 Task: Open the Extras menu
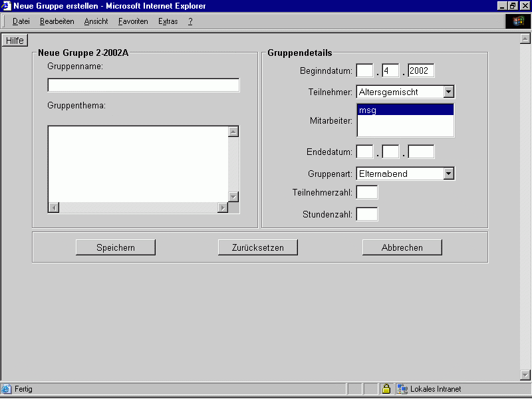pyautogui.click(x=168, y=21)
